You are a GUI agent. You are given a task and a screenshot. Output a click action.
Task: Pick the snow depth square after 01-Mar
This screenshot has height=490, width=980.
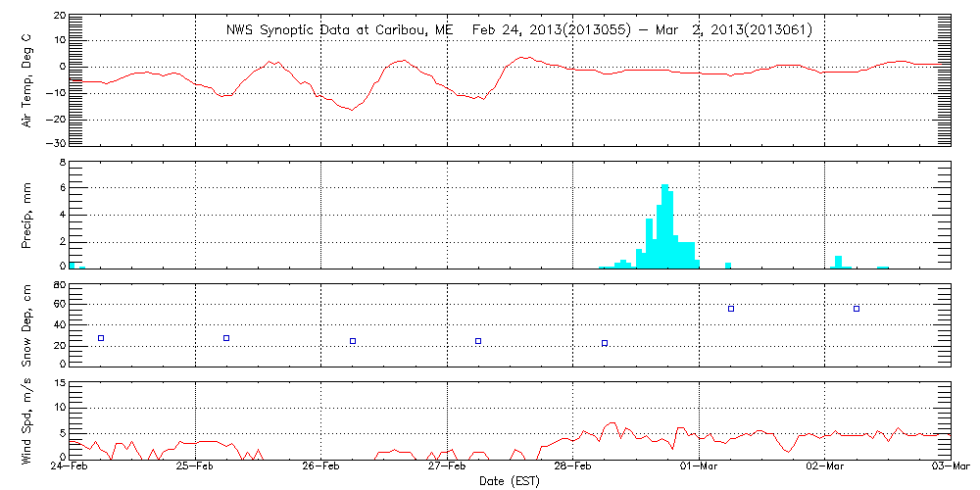click(x=731, y=309)
